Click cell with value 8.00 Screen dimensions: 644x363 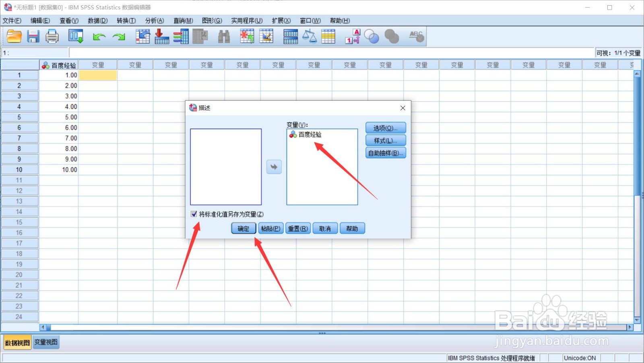coord(59,149)
